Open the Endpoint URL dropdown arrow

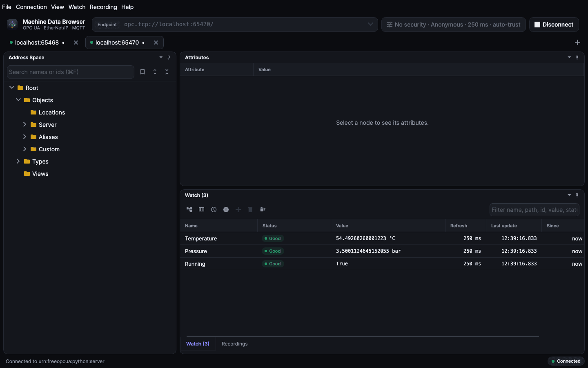click(x=370, y=24)
